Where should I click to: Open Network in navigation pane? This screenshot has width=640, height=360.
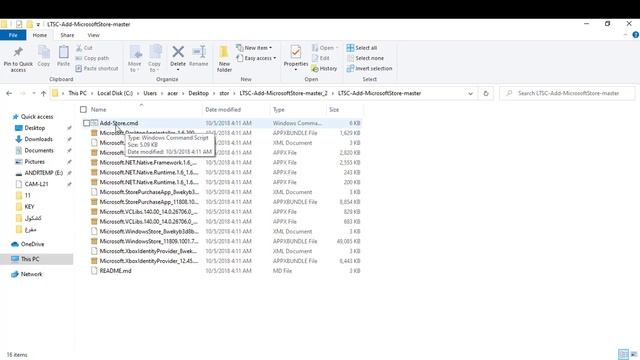31,274
